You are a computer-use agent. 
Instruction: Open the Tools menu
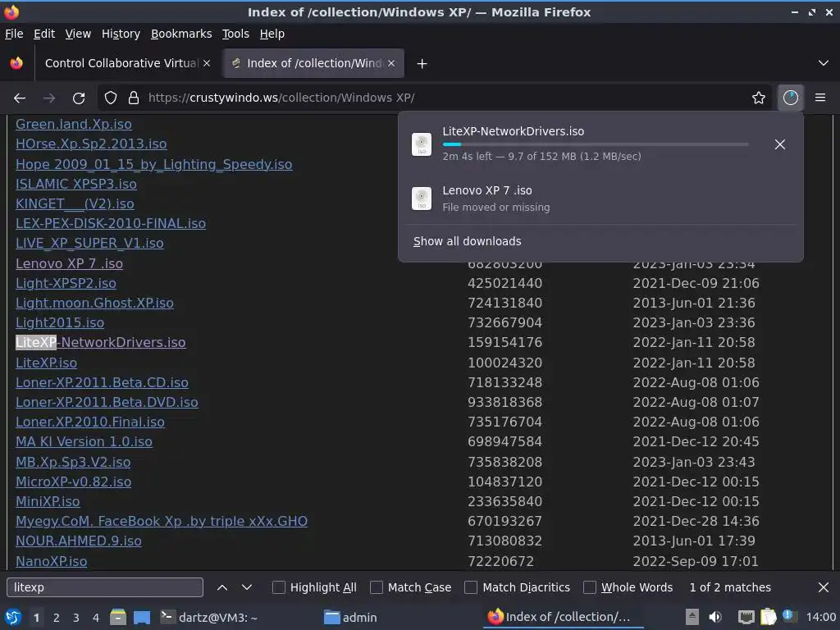(235, 34)
